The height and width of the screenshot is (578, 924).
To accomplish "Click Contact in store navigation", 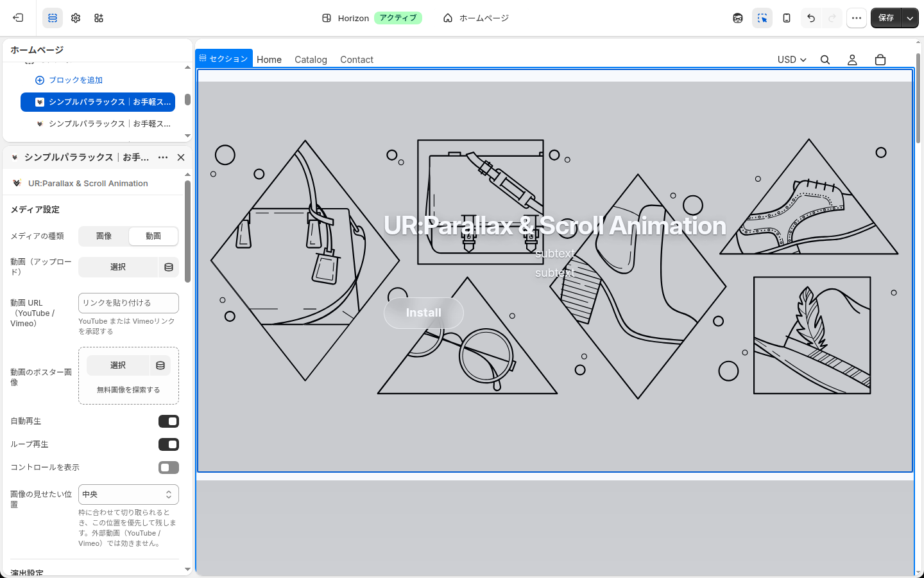I will tap(357, 60).
